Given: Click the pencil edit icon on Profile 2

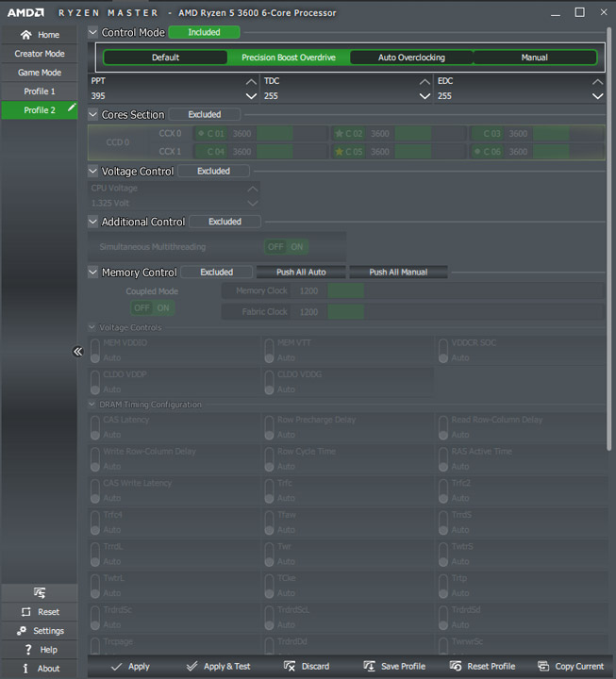Looking at the screenshot, I should coord(72,107).
